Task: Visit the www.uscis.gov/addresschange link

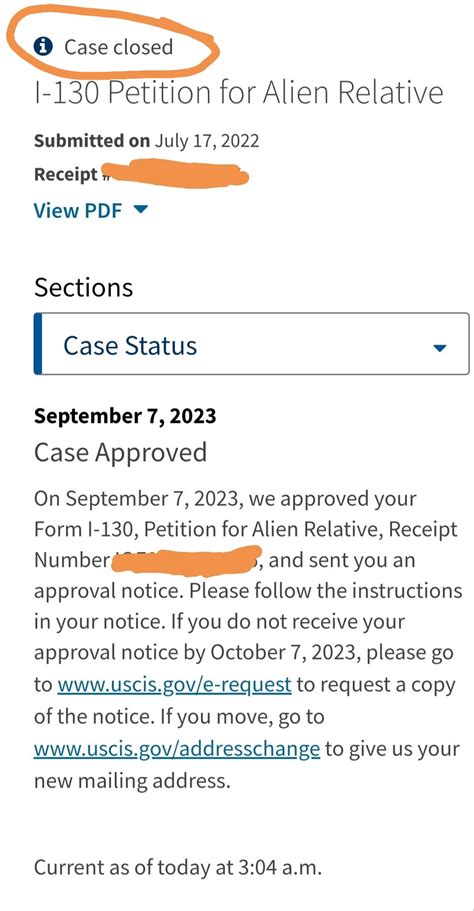Action: point(177,748)
